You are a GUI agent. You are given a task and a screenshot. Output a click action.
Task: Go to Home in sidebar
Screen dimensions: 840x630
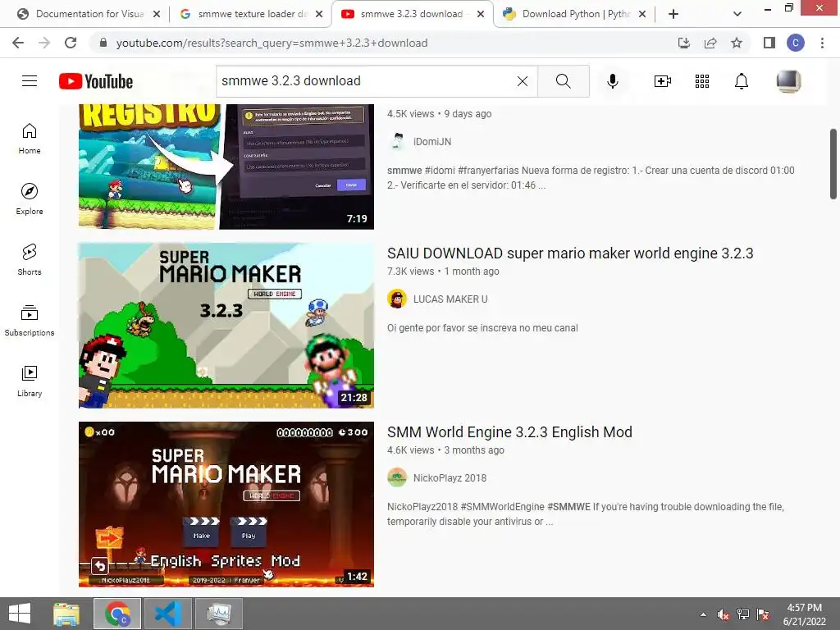(30, 139)
